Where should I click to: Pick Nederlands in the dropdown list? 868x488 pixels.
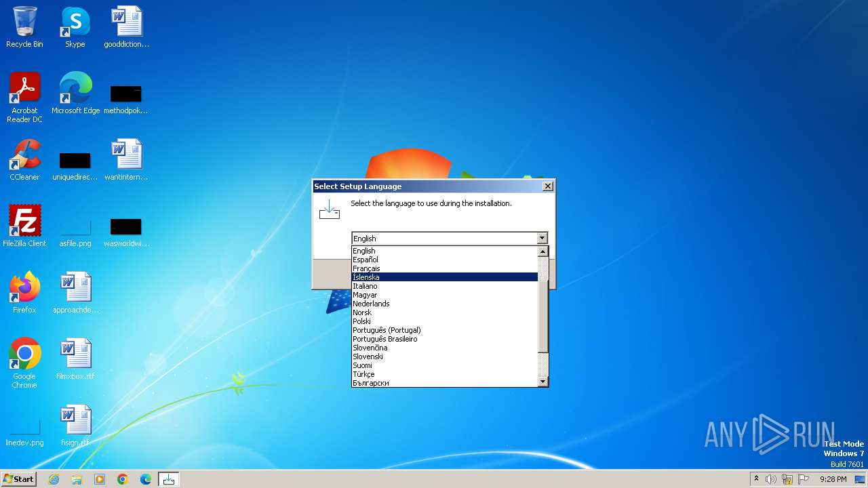(444, 304)
